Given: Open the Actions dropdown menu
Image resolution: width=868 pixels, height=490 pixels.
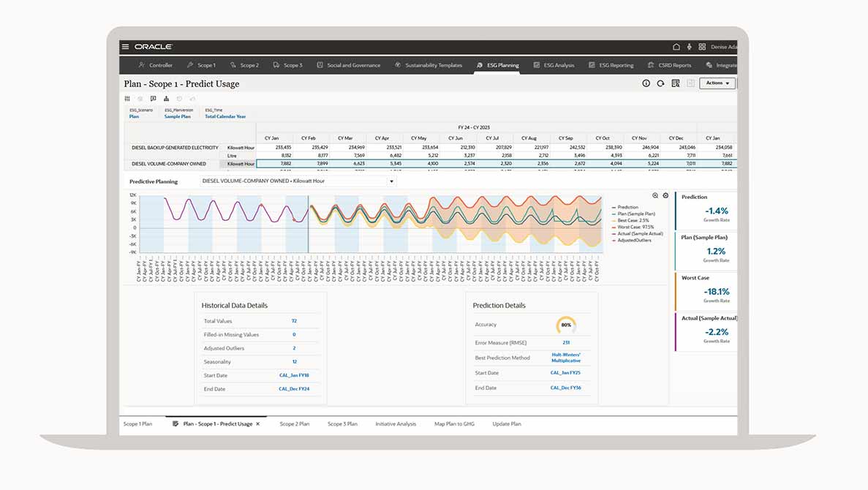Looking at the screenshot, I should pos(717,83).
